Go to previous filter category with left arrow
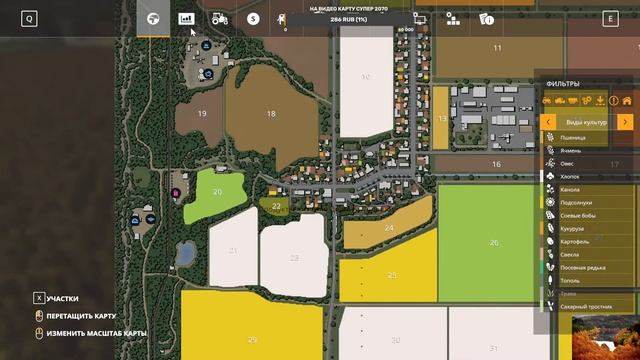This screenshot has width=640, height=360. (x=548, y=122)
